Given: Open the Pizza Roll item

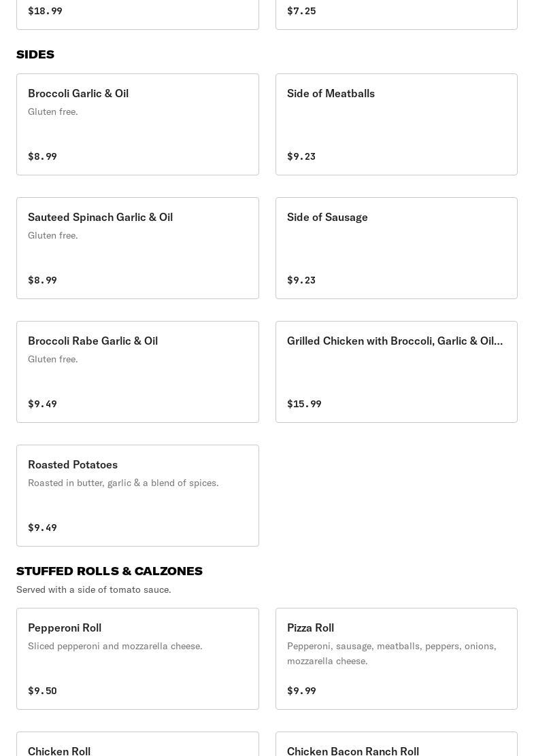Looking at the screenshot, I should tap(396, 659).
